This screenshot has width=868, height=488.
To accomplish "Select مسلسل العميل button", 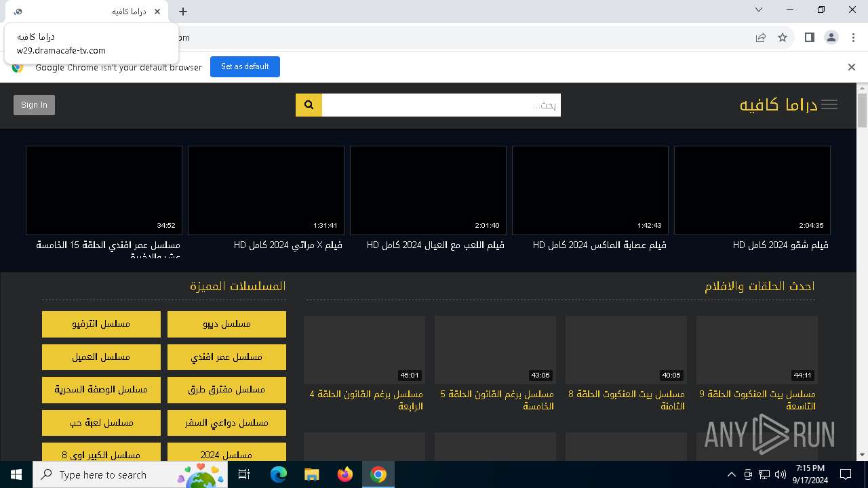I will (x=101, y=357).
